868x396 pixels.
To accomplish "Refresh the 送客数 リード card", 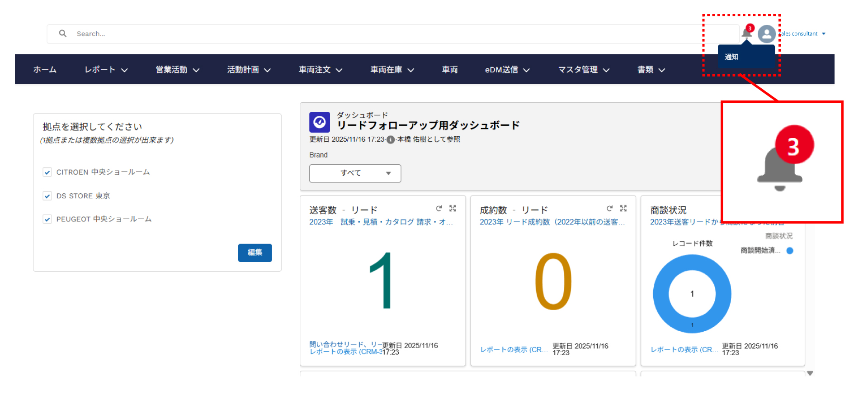I will click(439, 208).
